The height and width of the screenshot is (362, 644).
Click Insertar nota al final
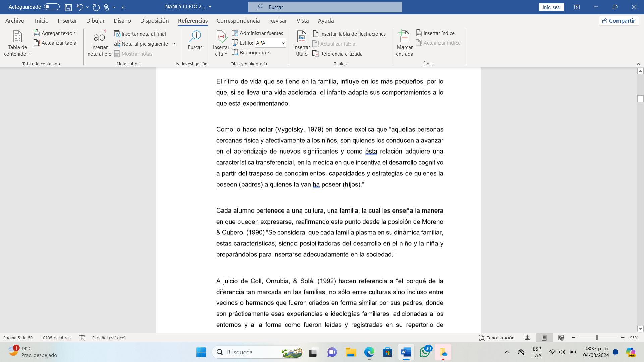[140, 34]
